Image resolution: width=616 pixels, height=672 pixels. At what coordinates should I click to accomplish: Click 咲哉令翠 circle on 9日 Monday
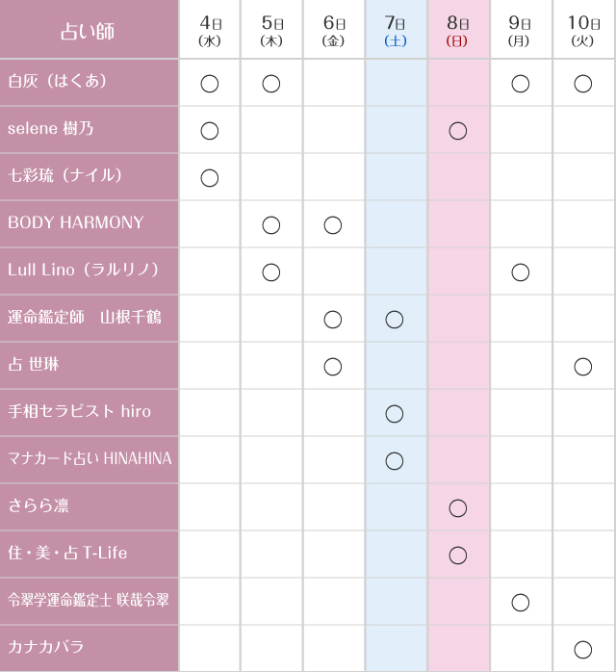point(521,603)
